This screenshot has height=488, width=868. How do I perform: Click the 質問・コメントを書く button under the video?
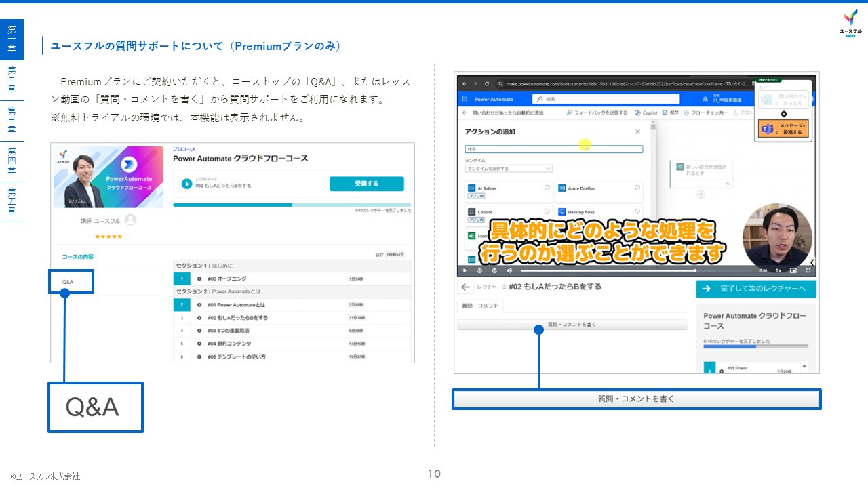tap(572, 325)
